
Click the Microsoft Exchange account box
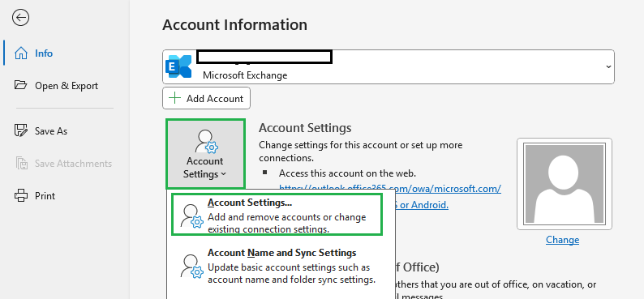(389, 67)
